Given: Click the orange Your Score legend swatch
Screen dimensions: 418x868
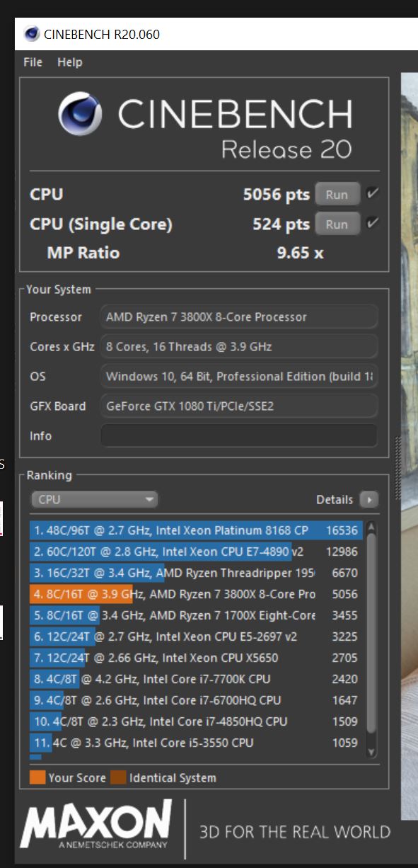Looking at the screenshot, I should 37,777.
